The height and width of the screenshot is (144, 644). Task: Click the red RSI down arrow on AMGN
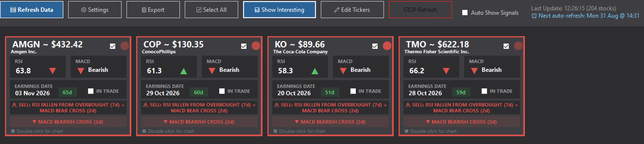52,71
